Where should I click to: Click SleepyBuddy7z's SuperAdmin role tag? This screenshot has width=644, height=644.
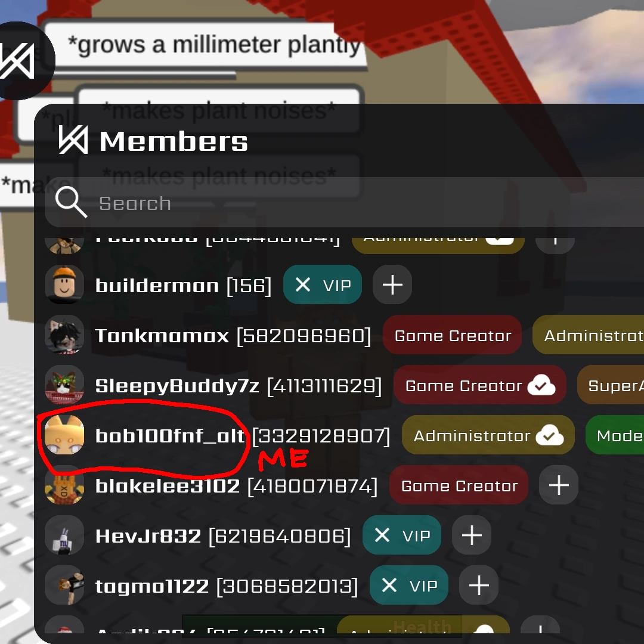coord(611,385)
